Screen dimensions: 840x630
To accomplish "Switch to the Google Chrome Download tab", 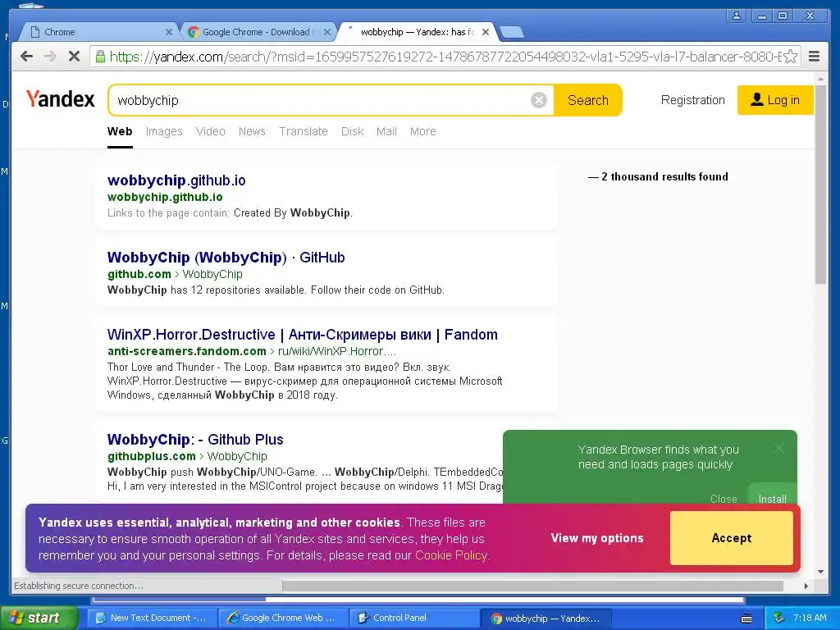I will click(258, 32).
